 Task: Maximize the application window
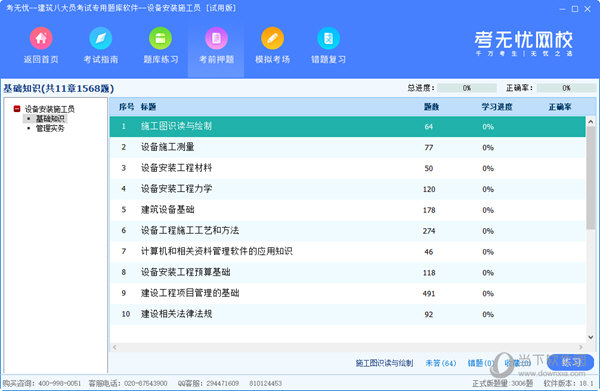(575, 9)
